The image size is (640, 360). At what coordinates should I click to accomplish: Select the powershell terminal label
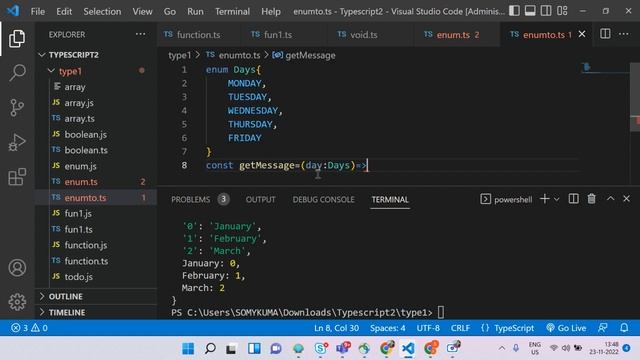[x=506, y=199]
